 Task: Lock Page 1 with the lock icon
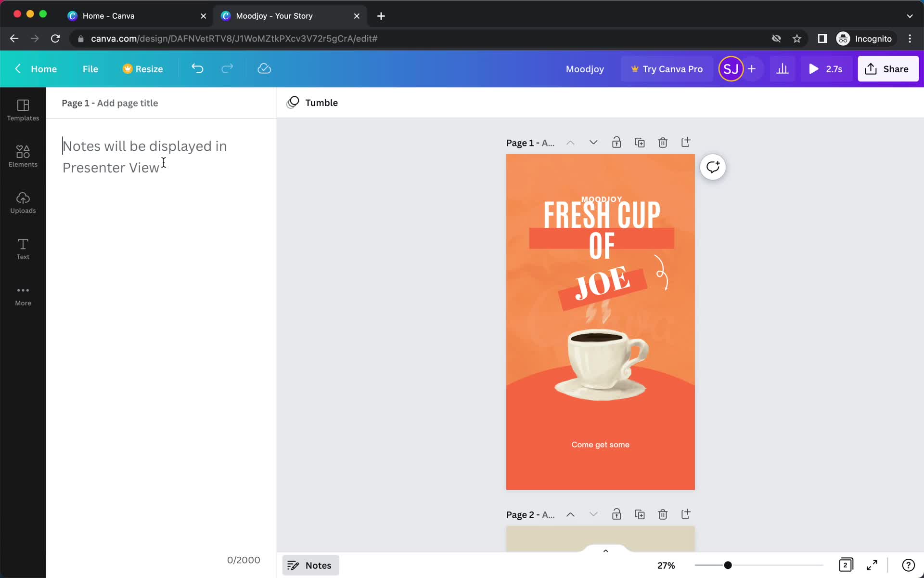[616, 142]
